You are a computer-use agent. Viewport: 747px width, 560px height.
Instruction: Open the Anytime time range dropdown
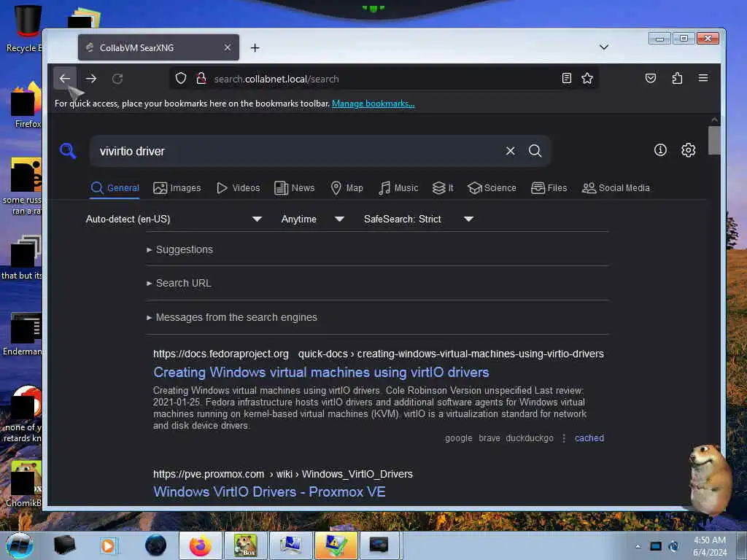coord(312,219)
